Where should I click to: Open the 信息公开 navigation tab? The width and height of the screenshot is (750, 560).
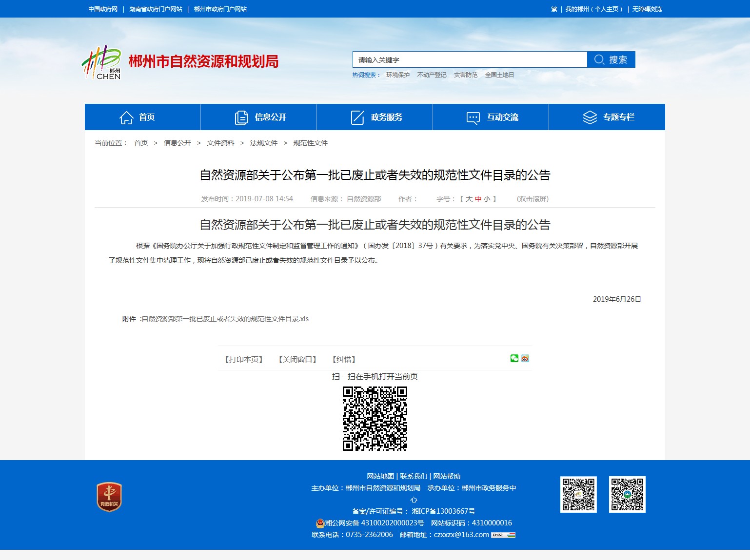[259, 117]
